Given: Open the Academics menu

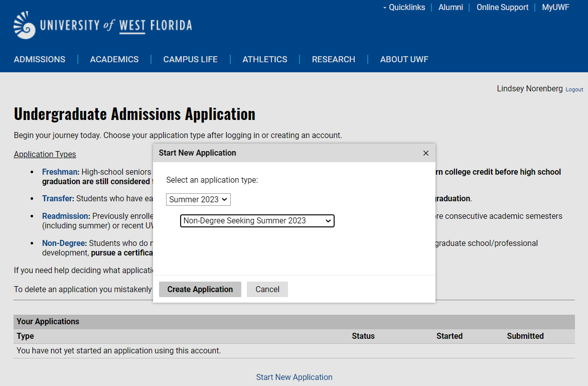Looking at the screenshot, I should 114,59.
